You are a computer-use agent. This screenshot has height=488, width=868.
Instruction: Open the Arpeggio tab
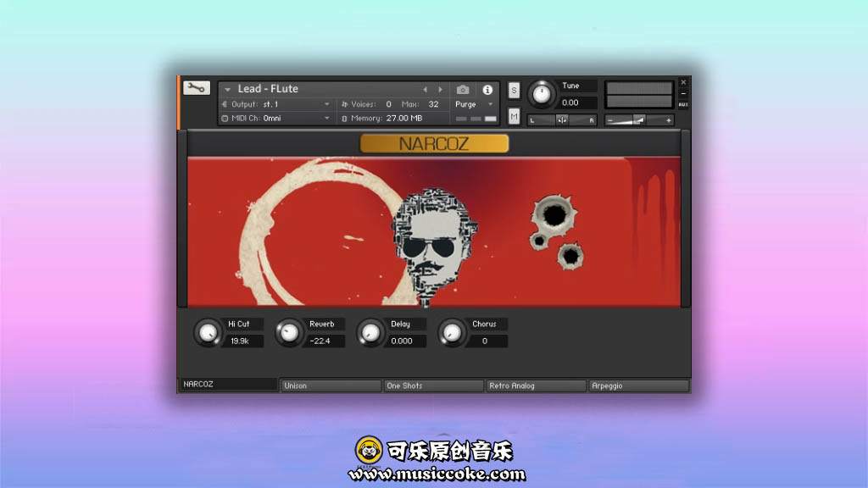click(638, 385)
